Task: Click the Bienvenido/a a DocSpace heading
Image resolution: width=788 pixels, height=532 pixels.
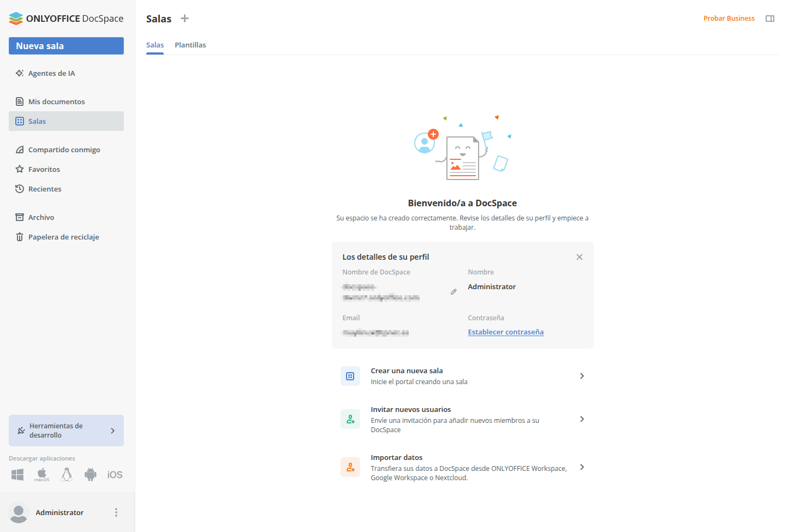Action: coord(463,203)
